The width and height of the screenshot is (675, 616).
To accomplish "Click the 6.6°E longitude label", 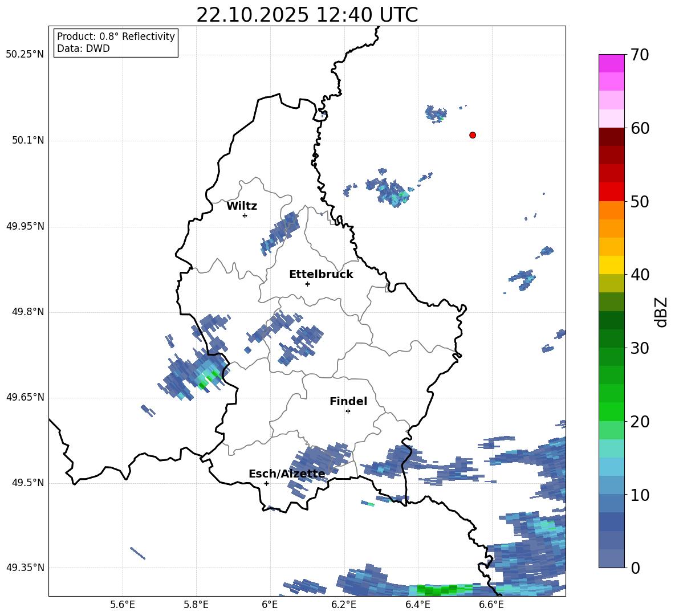I will (491, 605).
